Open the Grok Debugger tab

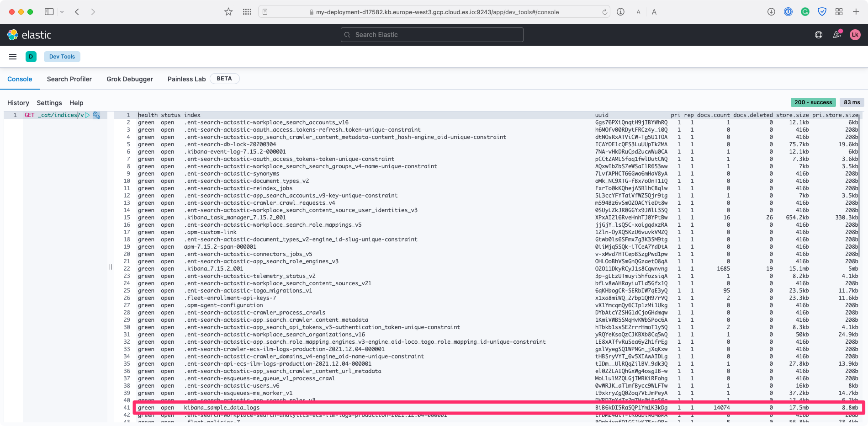pos(130,79)
